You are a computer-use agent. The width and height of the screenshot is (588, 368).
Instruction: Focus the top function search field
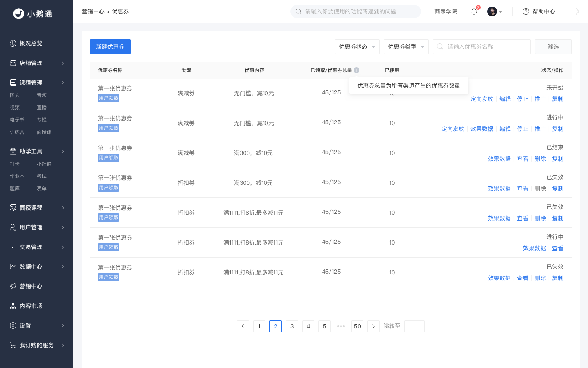point(356,11)
